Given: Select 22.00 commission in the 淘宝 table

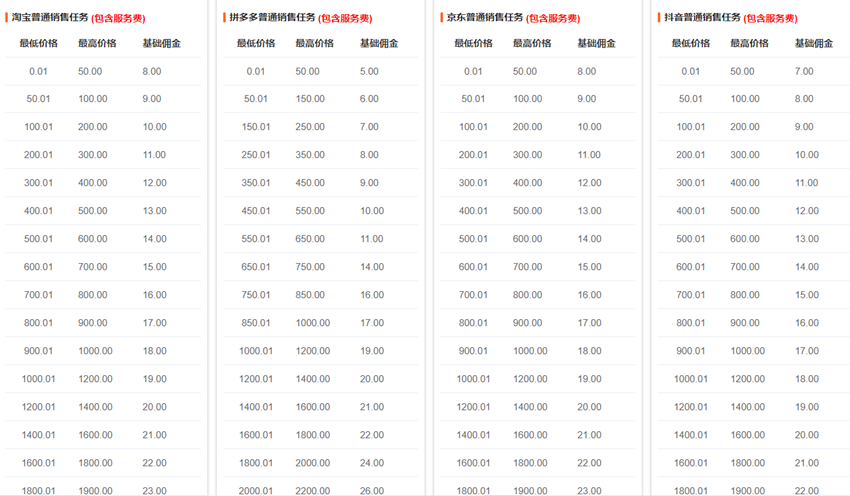Looking at the screenshot, I should tap(154, 463).
